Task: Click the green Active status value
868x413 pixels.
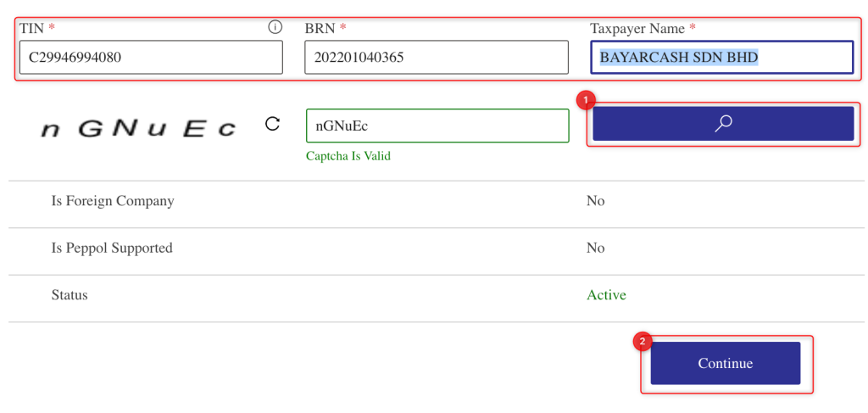Action: click(x=606, y=294)
